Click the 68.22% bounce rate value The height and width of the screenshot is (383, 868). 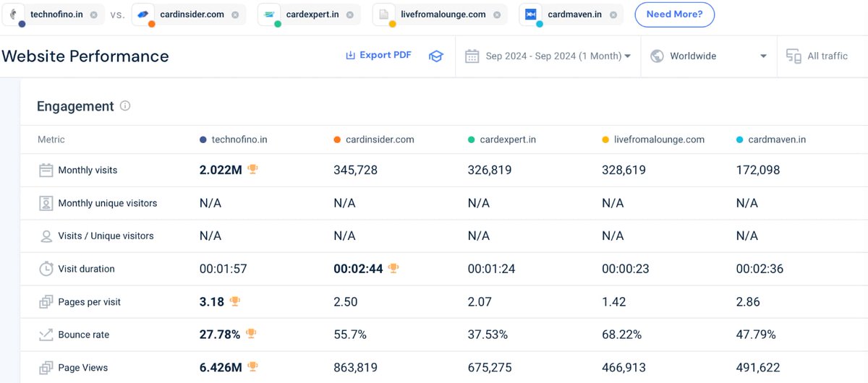coord(621,335)
